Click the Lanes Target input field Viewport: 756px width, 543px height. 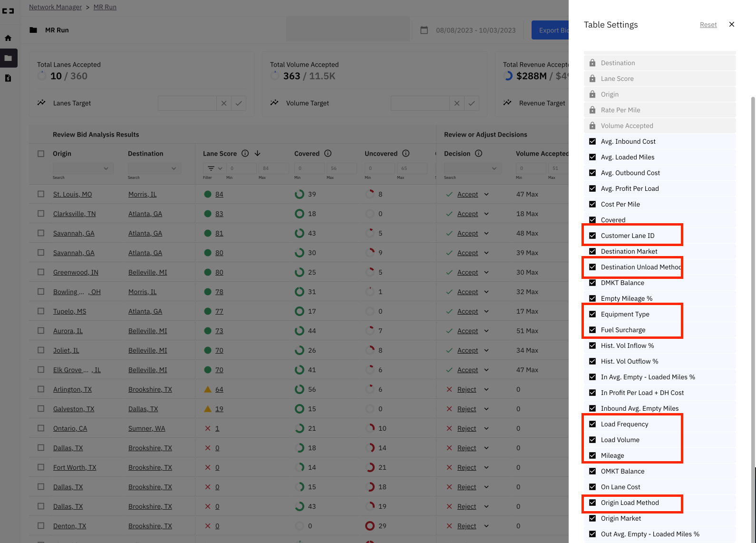(187, 103)
